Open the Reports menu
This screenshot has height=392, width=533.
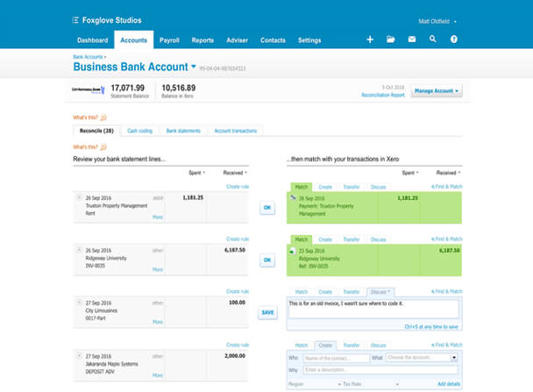pos(203,40)
